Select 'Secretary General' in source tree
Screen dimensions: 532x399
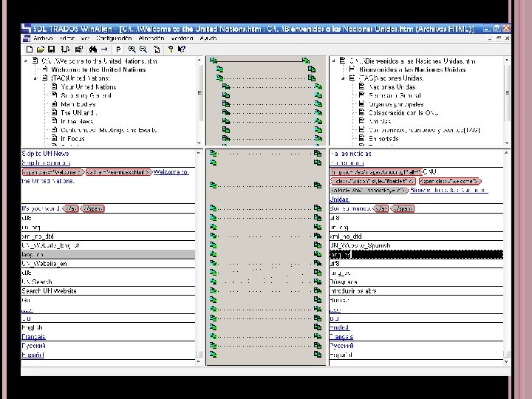[86, 95]
